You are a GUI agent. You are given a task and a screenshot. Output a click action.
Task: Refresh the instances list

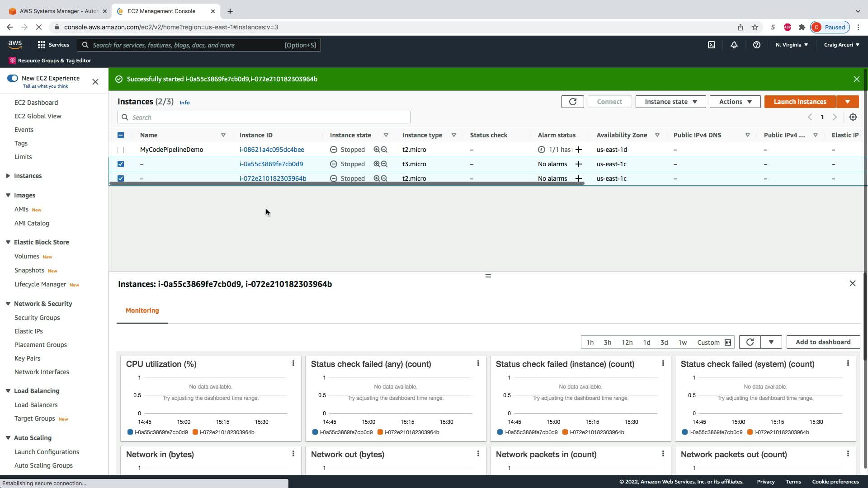[572, 102]
